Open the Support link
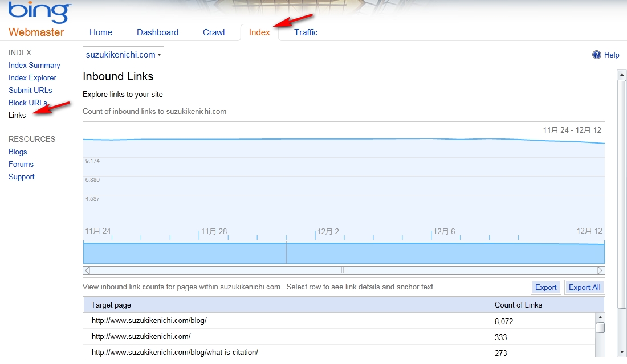This screenshot has width=627, height=364. 22,177
